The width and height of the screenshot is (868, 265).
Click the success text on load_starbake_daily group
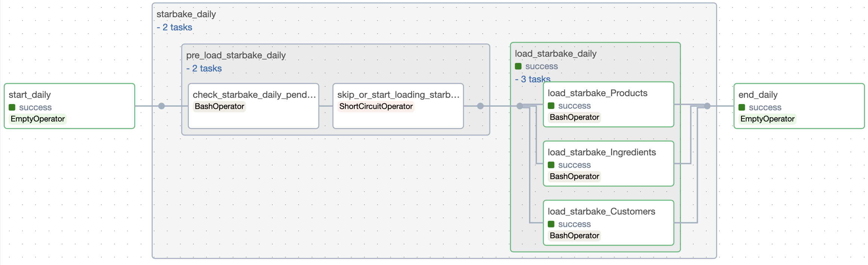click(x=541, y=66)
